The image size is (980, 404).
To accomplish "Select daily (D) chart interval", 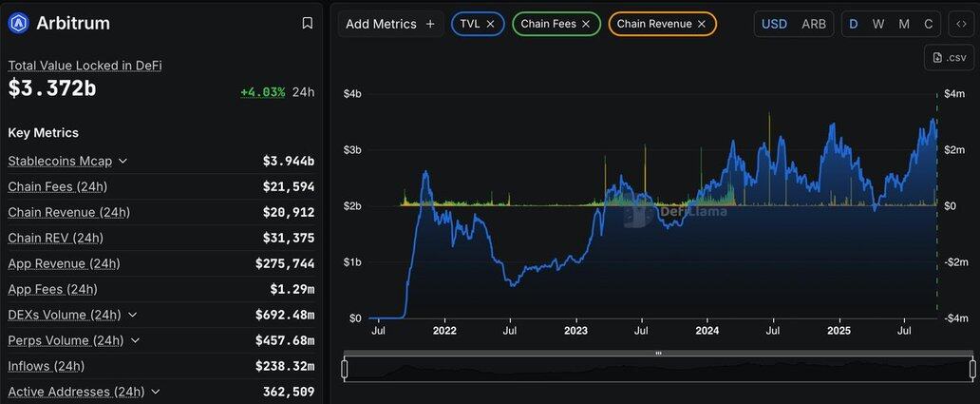I will 853,24.
